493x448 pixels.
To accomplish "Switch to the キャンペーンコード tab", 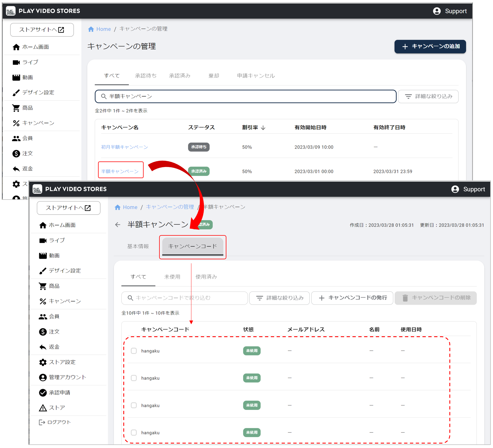I will 192,247.
